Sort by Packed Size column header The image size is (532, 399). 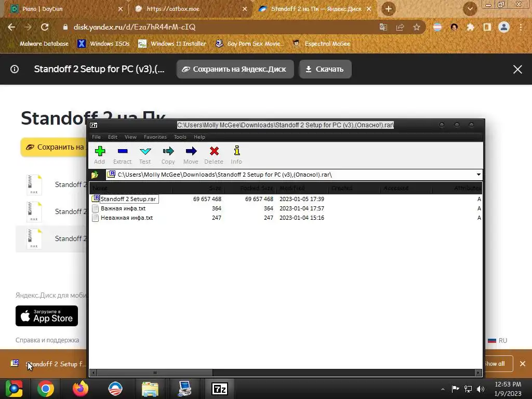tap(250, 188)
